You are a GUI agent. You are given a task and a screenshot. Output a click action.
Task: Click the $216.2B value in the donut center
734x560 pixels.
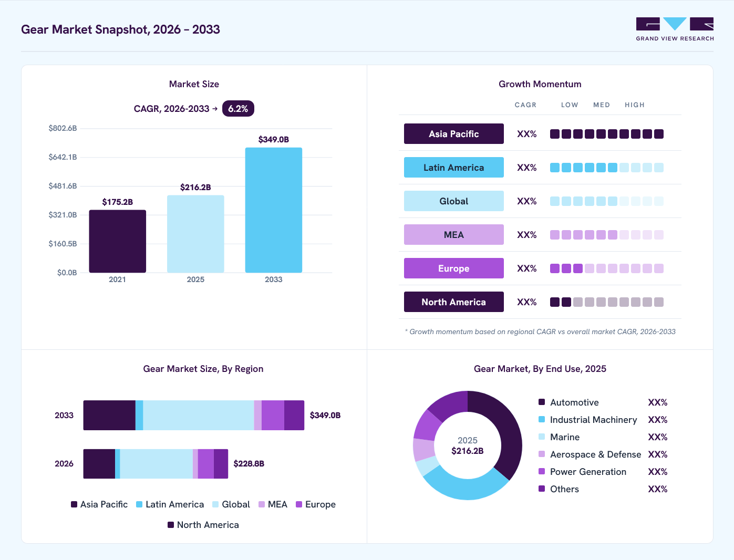468,451
